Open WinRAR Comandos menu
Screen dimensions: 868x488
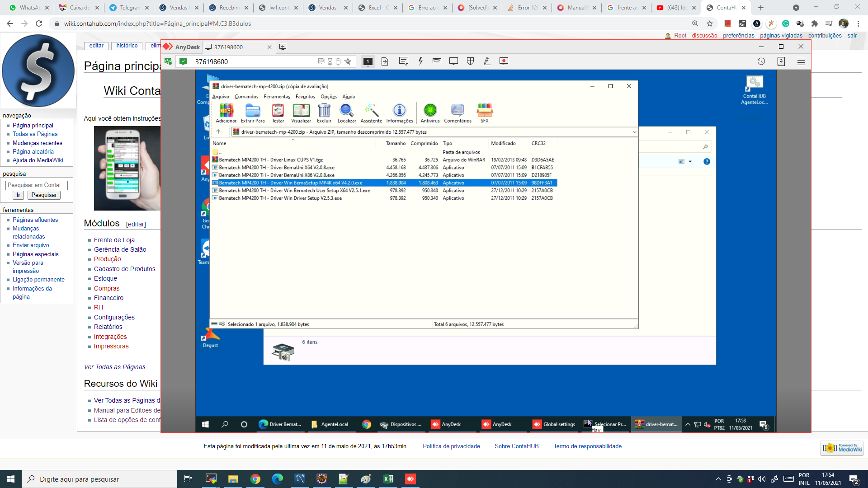(x=246, y=96)
